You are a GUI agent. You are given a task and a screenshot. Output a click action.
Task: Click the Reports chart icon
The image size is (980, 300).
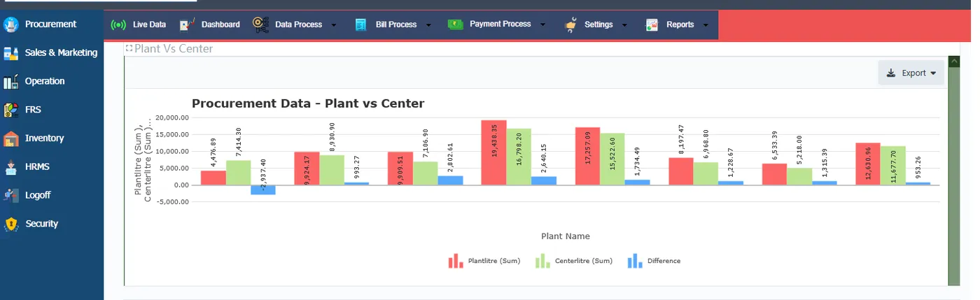(652, 24)
